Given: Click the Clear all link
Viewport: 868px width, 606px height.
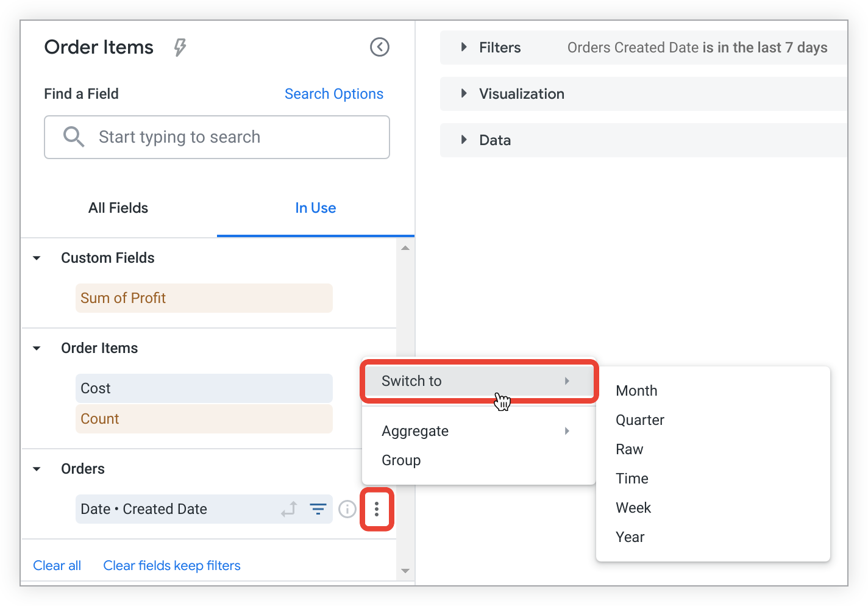Looking at the screenshot, I should pyautogui.click(x=57, y=565).
